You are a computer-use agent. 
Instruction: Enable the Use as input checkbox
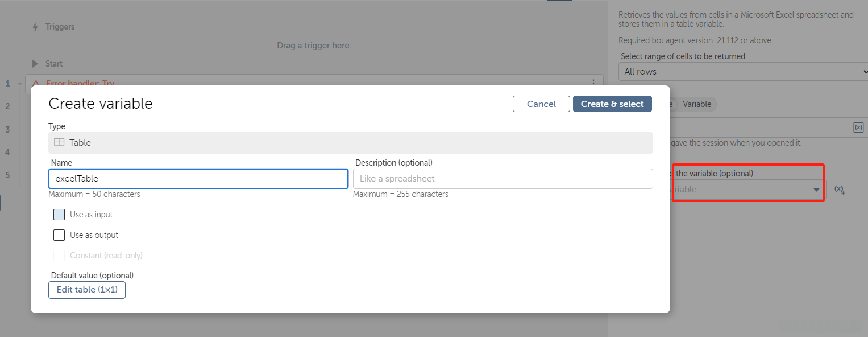(59, 215)
